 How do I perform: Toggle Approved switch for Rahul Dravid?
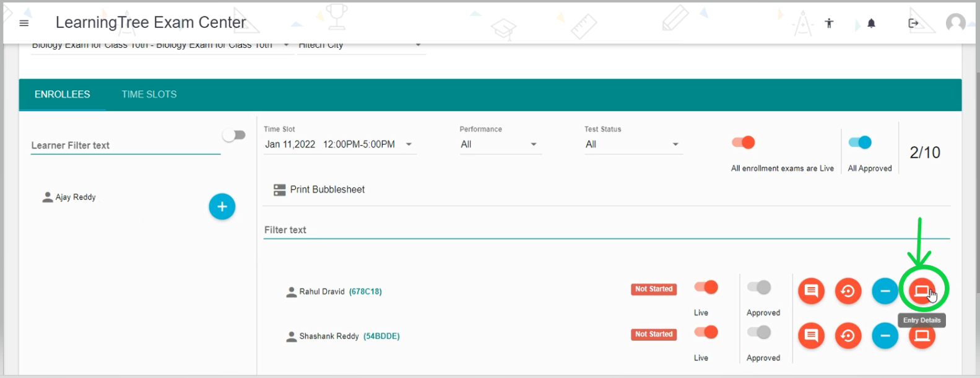point(759,288)
